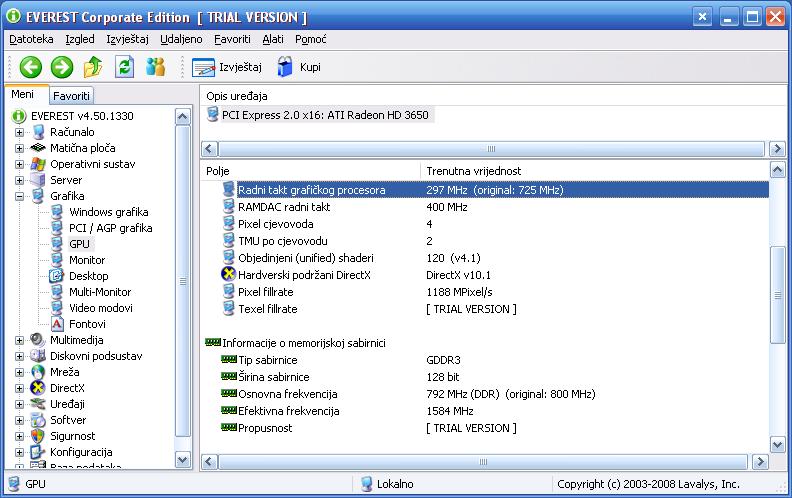
Task: Switch to the Favoriti tab
Action: click(x=71, y=95)
